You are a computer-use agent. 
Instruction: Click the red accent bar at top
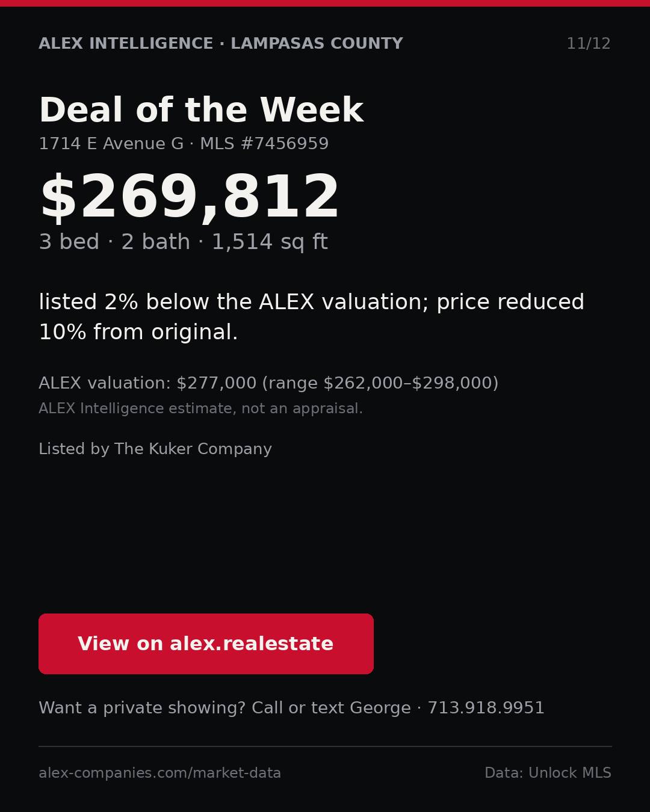tap(325, 3)
